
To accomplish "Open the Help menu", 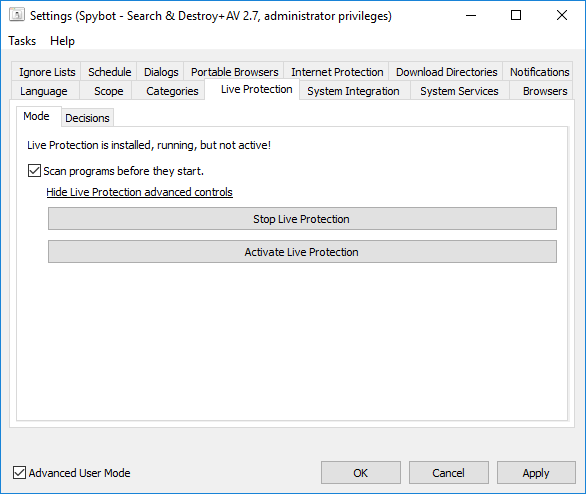I will 62,41.
